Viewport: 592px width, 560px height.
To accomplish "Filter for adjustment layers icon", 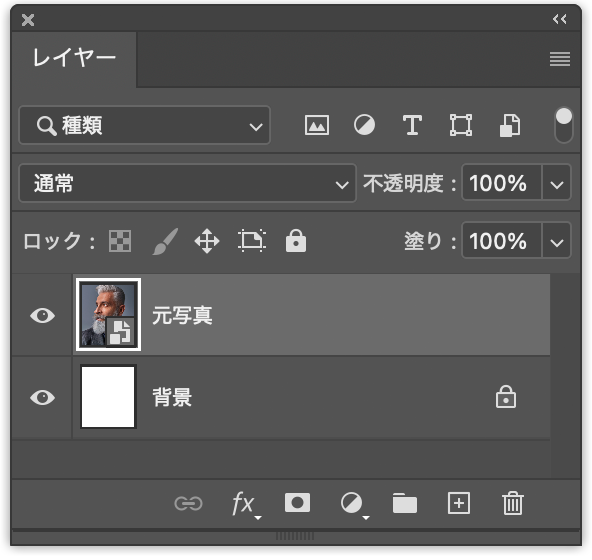I will (364, 125).
